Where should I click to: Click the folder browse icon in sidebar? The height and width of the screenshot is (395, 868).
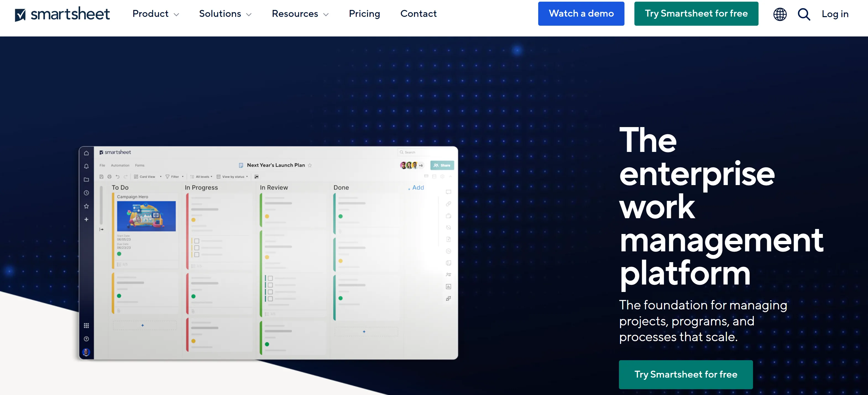86,180
